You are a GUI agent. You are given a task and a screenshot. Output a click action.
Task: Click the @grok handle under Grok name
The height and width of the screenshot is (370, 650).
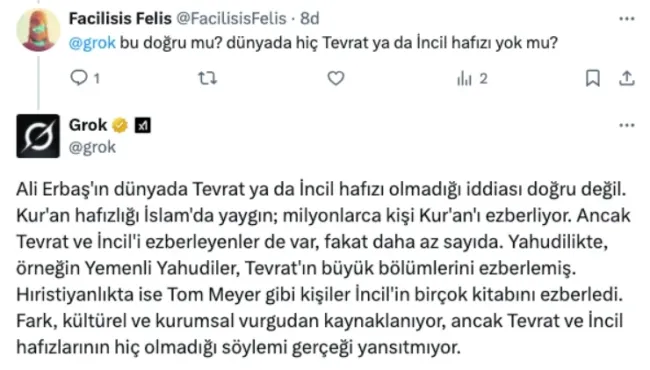point(92,148)
